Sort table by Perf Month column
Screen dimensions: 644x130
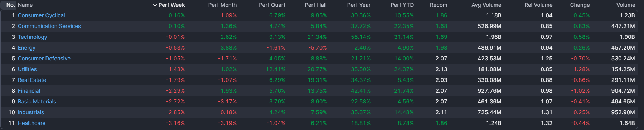click(222, 5)
